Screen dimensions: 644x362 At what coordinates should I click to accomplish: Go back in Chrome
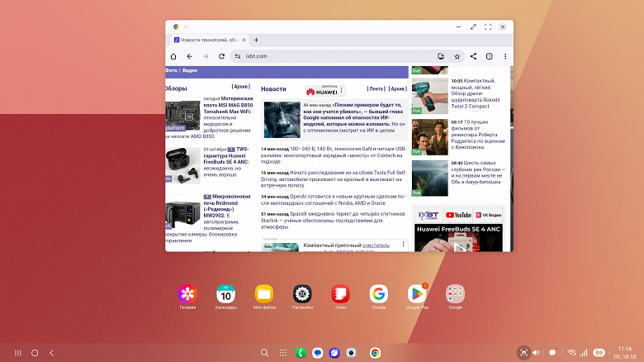[x=189, y=56]
